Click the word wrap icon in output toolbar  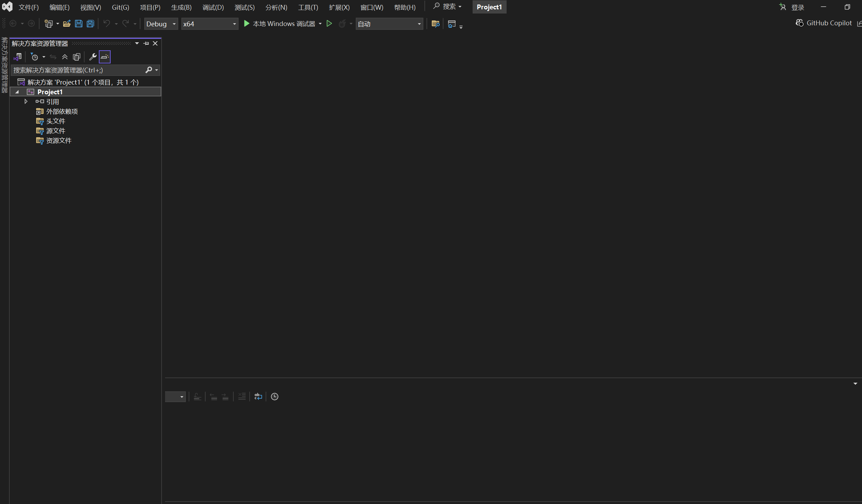click(258, 396)
